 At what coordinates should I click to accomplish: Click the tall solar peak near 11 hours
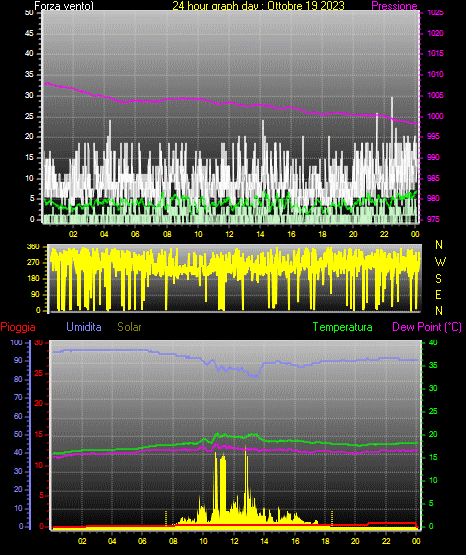tap(215, 471)
